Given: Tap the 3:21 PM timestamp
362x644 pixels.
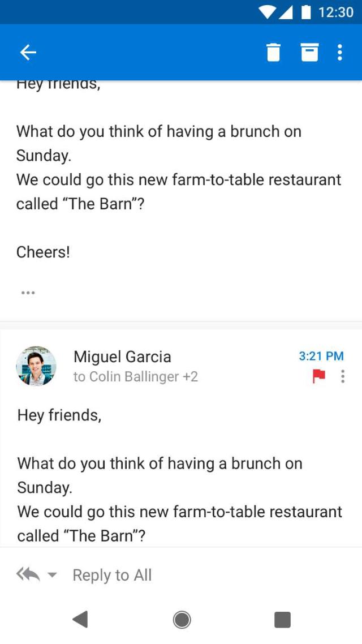Looking at the screenshot, I should pos(321,356).
